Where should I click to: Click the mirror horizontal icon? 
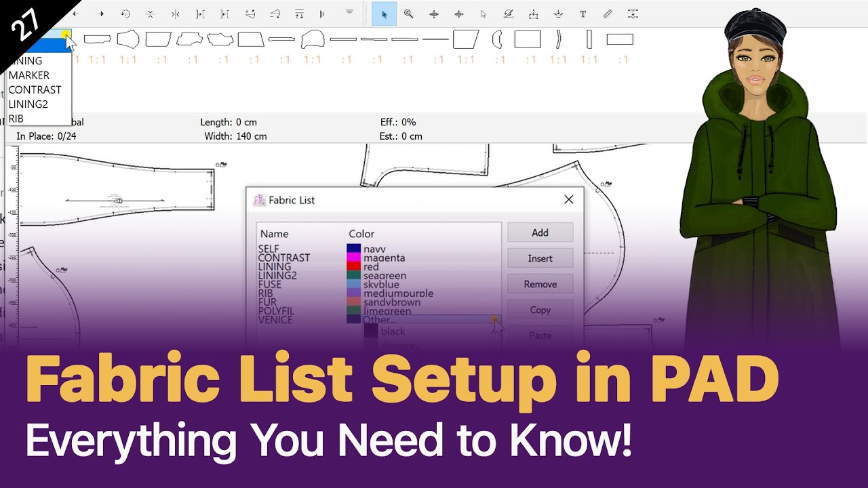click(176, 14)
